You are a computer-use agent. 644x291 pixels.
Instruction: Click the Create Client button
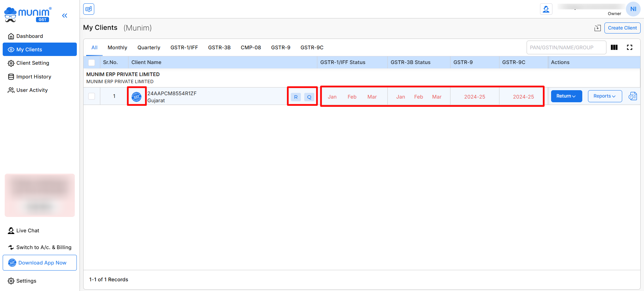[622, 28]
